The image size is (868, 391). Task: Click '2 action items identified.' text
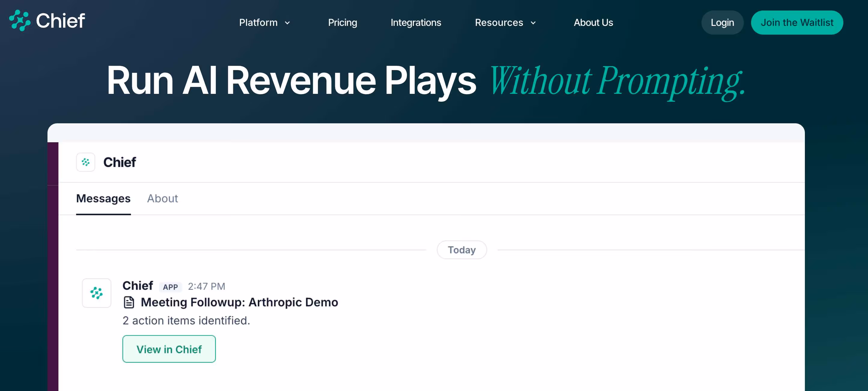click(186, 320)
